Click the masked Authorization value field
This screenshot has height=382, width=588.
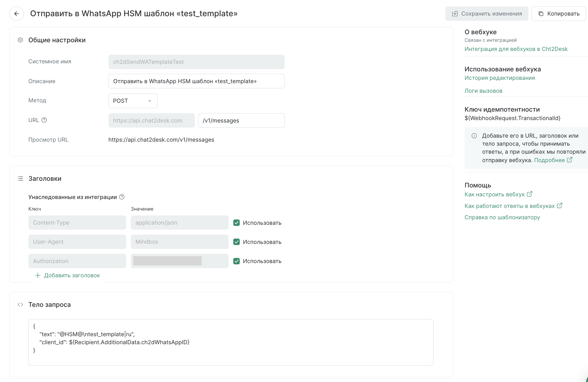pyautogui.click(x=180, y=261)
